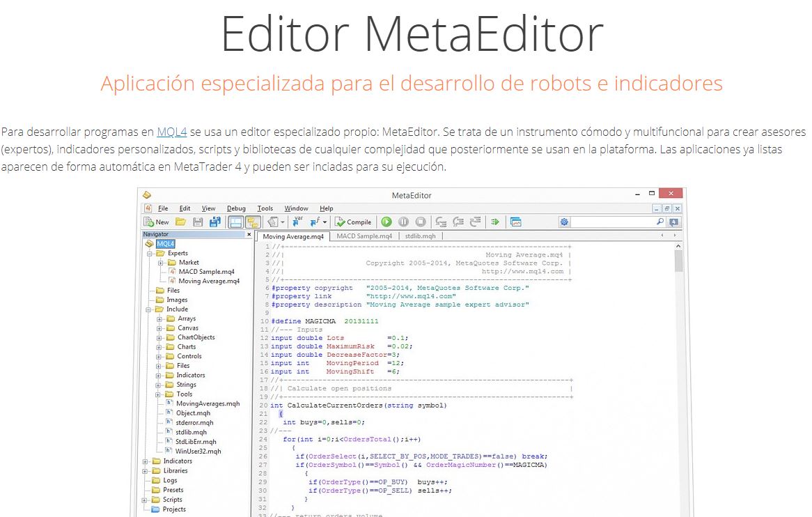
Task: Click the stop debugging icon
Action: pyautogui.click(x=421, y=222)
